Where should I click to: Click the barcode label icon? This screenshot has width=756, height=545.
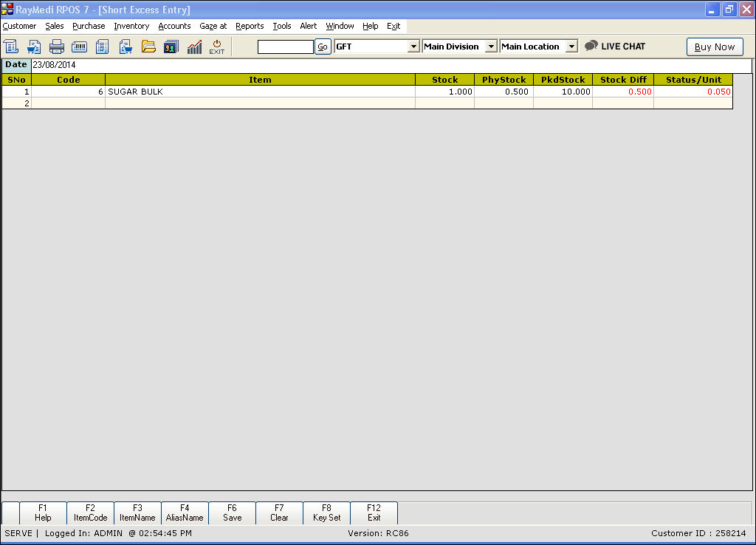[80, 47]
